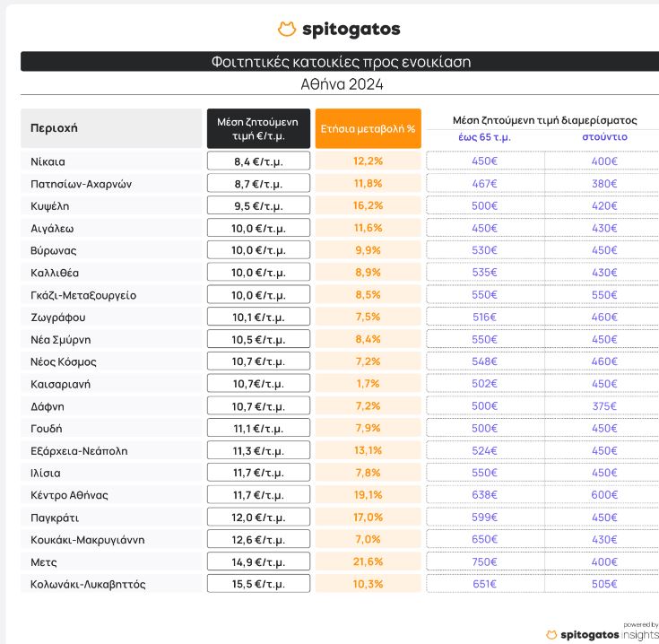Image resolution: width=659 pixels, height=644 pixels.
Task: Click the 'Φοιτητικές κατοικίες προς ενοικίαση' title bar
Action: 341,62
